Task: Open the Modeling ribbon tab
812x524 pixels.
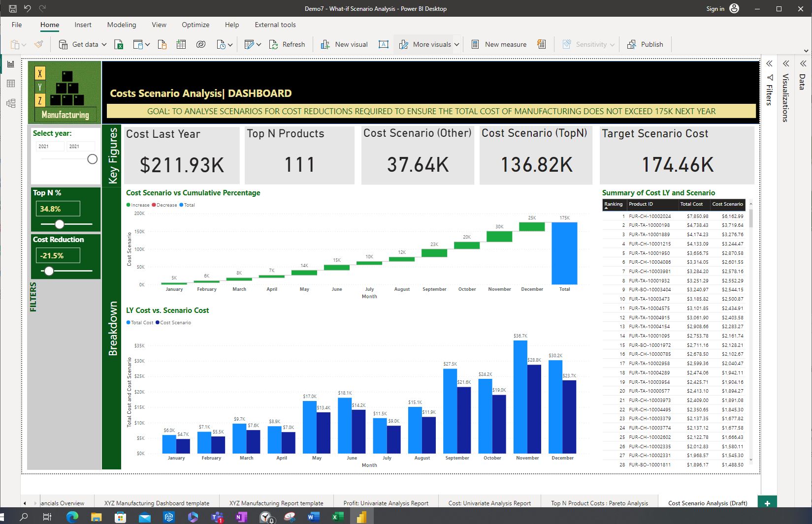Action: tap(122, 25)
